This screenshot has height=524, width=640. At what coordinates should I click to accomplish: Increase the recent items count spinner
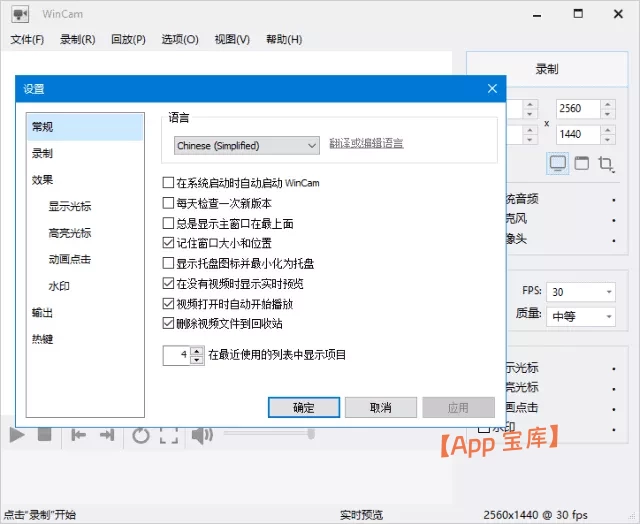pos(197,351)
